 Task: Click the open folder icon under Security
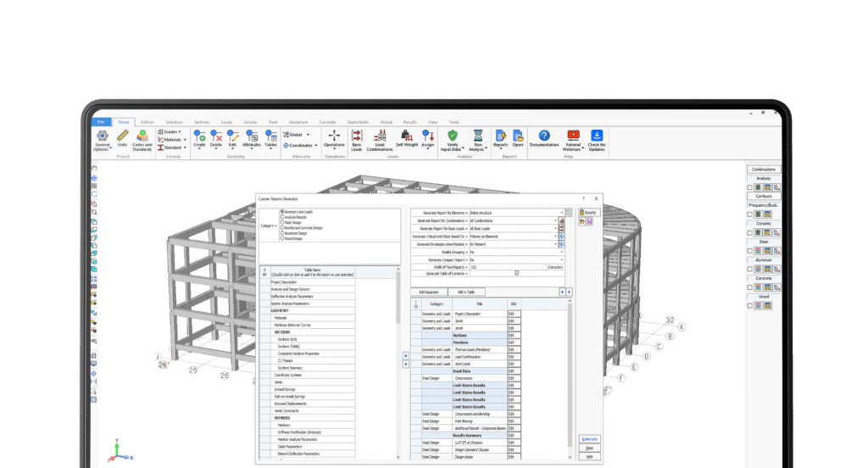point(582,221)
